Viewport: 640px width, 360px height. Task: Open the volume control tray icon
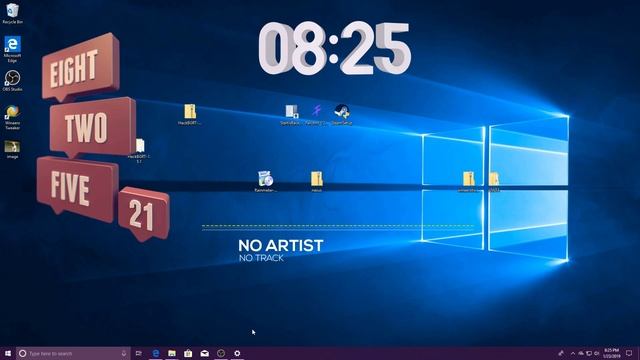coord(596,353)
